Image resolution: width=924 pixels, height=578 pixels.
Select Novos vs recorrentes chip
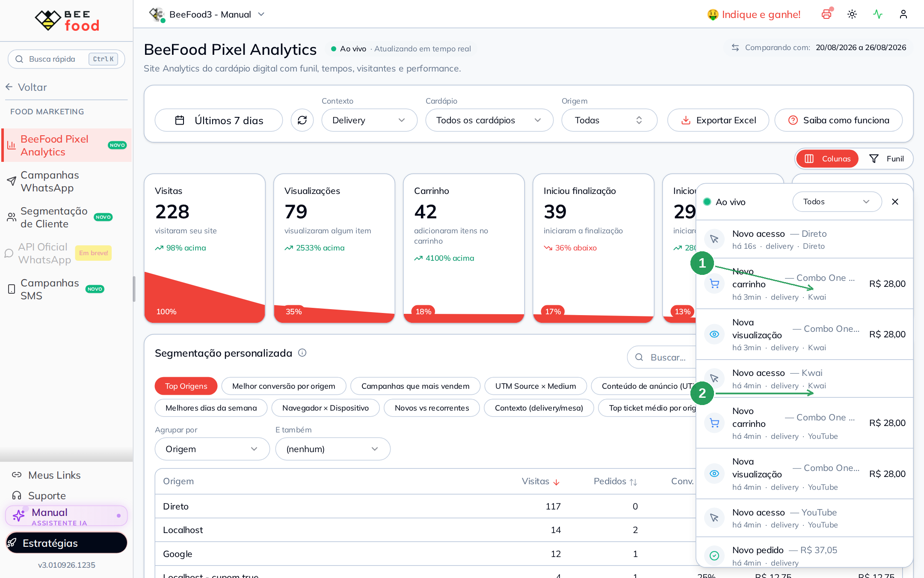(432, 408)
